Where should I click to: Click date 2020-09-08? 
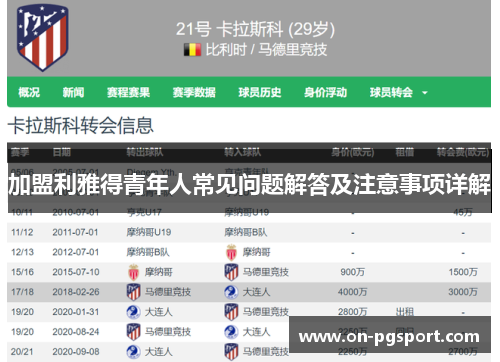[76, 352]
